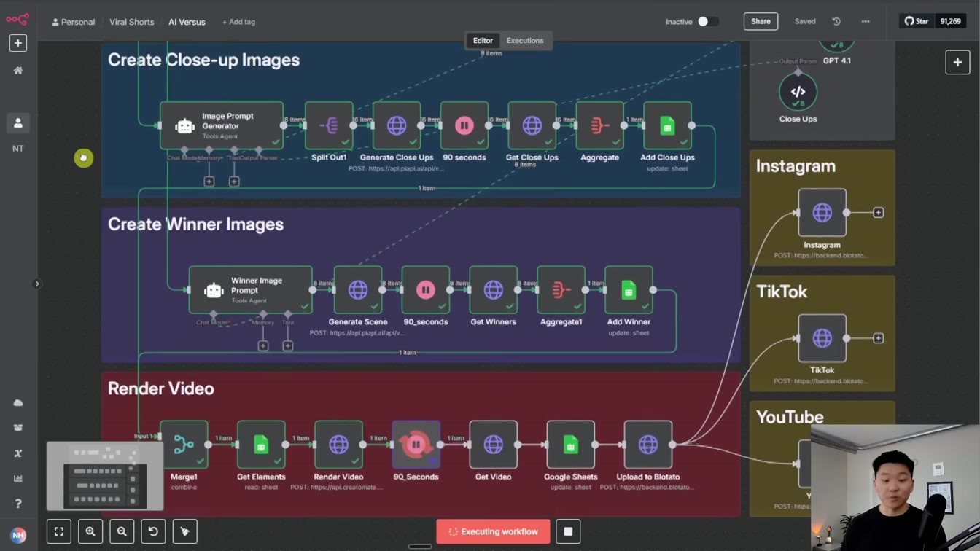Open the 90_seconds wait node

click(x=426, y=290)
